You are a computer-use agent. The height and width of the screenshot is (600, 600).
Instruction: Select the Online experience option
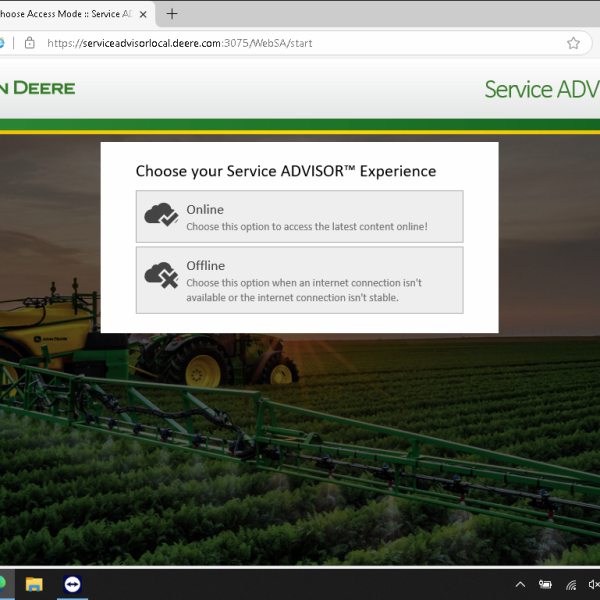[299, 216]
